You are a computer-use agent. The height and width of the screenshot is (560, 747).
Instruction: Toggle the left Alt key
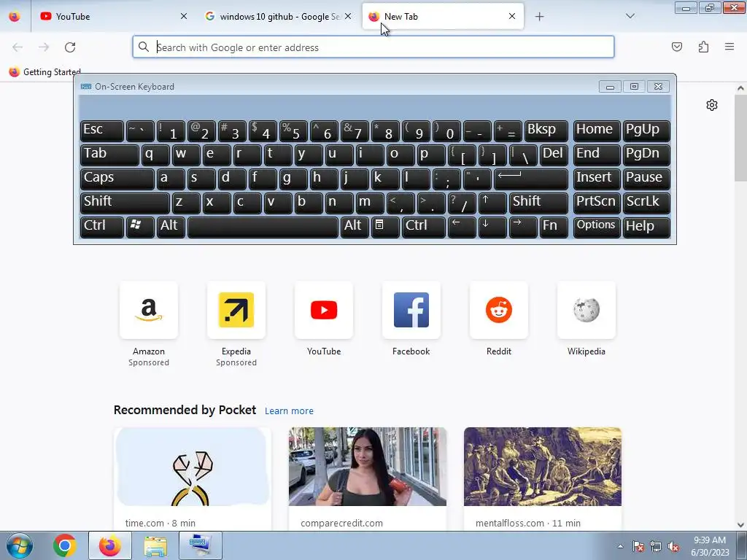171,226
